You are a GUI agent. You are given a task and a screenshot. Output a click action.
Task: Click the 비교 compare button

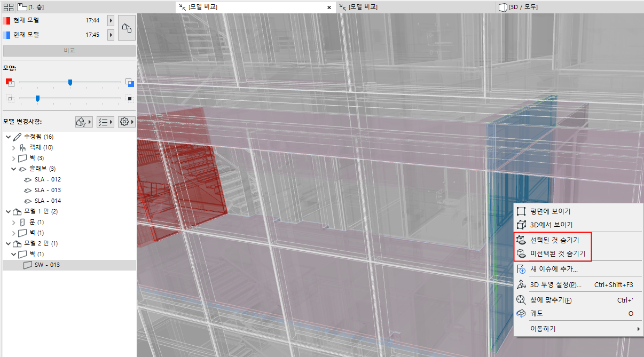69,51
